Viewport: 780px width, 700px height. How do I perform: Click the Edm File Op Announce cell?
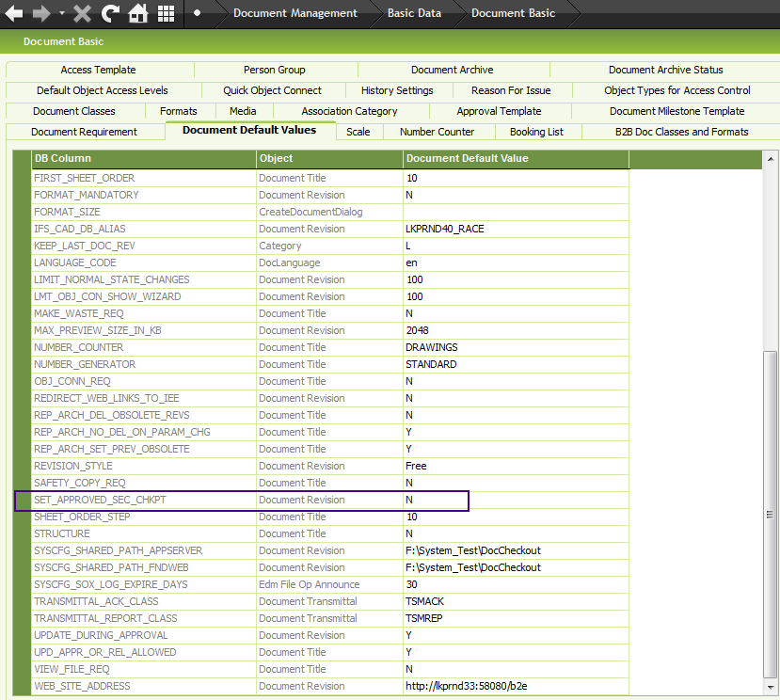[329, 584]
